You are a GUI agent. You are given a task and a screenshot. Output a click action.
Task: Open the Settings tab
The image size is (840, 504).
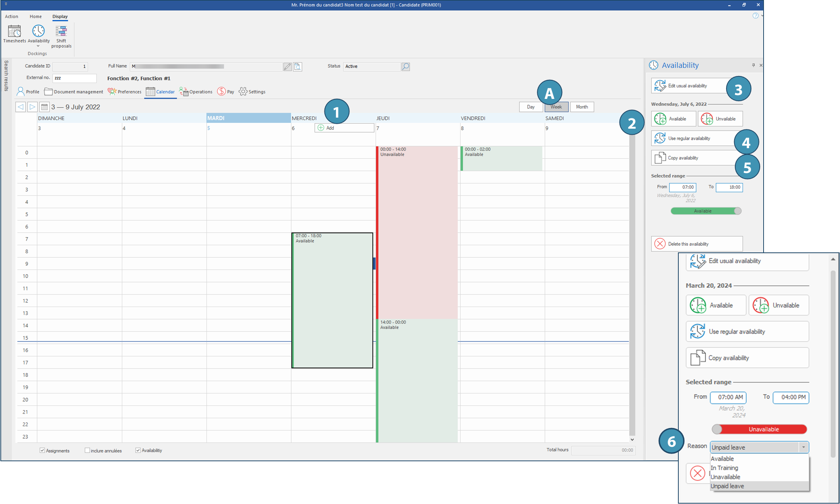[252, 92]
